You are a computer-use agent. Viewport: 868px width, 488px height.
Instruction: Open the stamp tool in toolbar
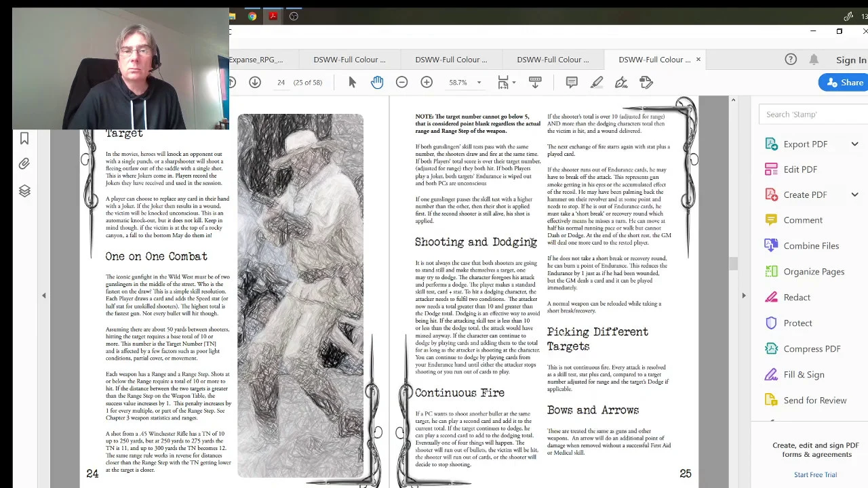click(x=646, y=83)
